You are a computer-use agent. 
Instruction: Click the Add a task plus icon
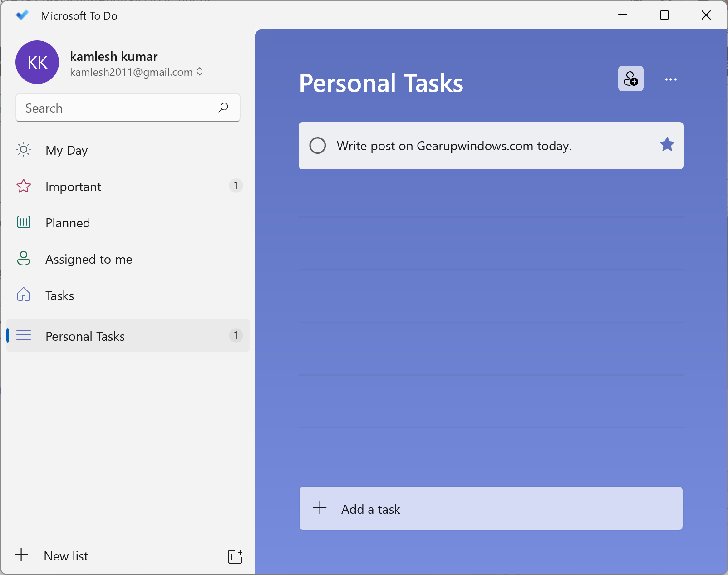point(320,508)
